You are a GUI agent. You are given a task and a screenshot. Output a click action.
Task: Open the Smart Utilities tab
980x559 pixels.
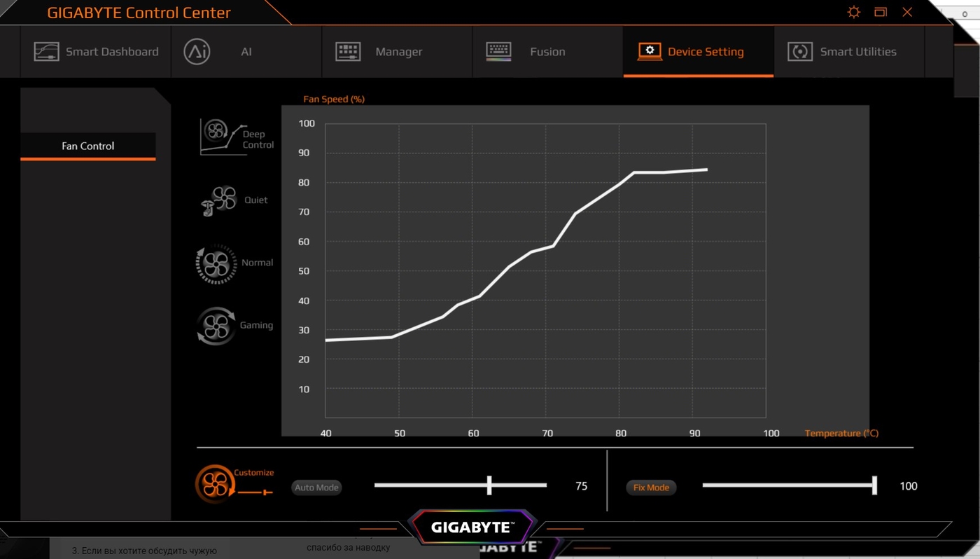click(x=850, y=52)
